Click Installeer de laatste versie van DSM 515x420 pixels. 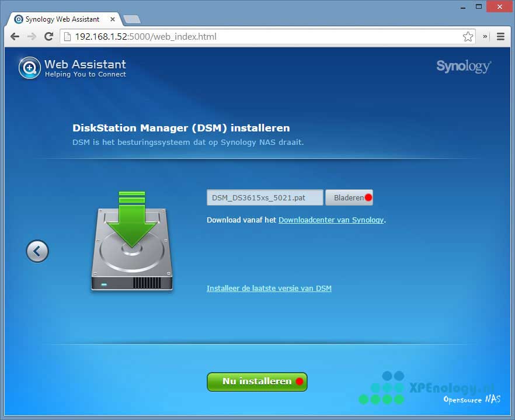(x=269, y=288)
